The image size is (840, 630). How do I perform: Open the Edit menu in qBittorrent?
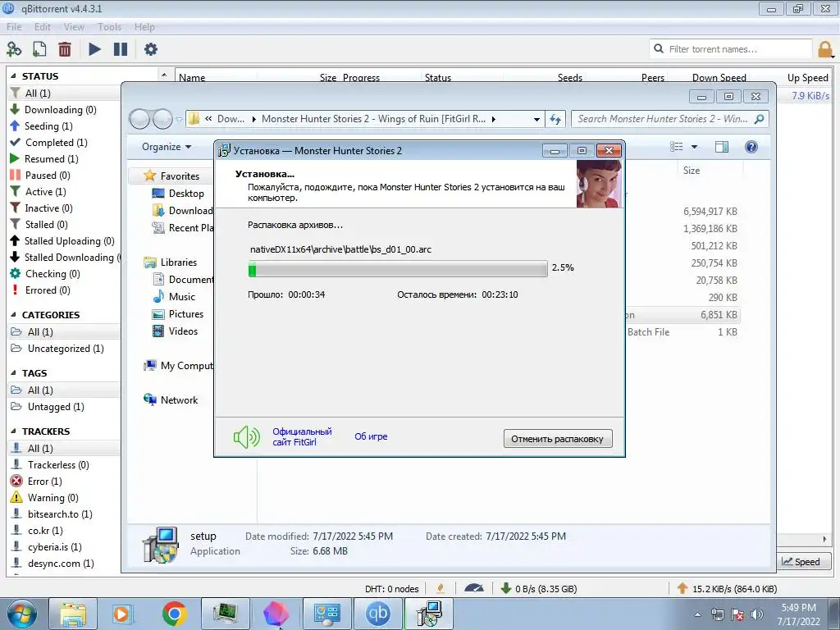click(x=43, y=27)
